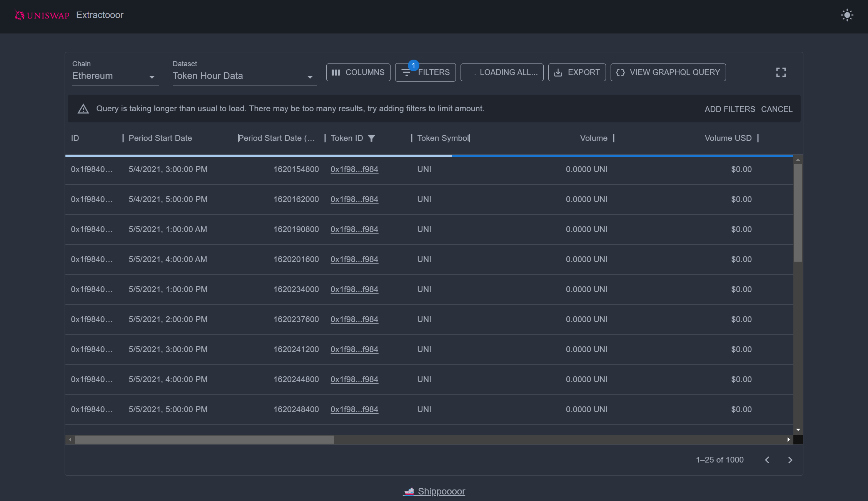Open the Shippoooor link
Viewport: 868px width, 501px height.
[434, 491]
